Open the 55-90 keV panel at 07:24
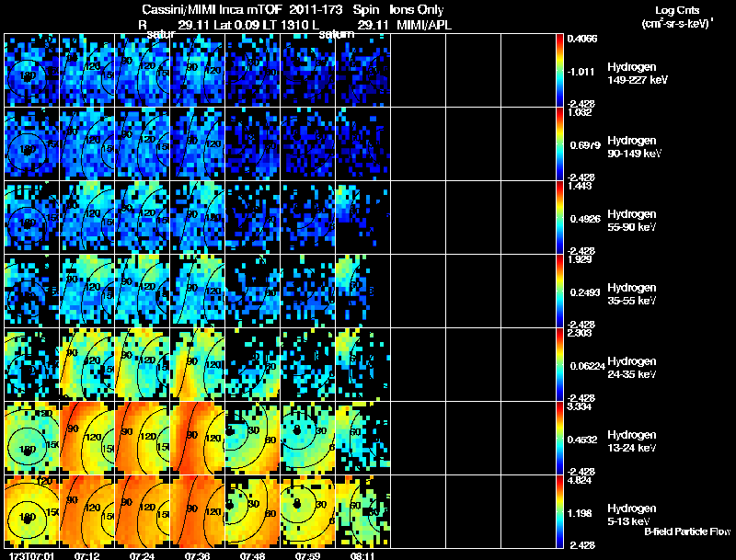Screen dimensions: 736x560 click(143, 218)
